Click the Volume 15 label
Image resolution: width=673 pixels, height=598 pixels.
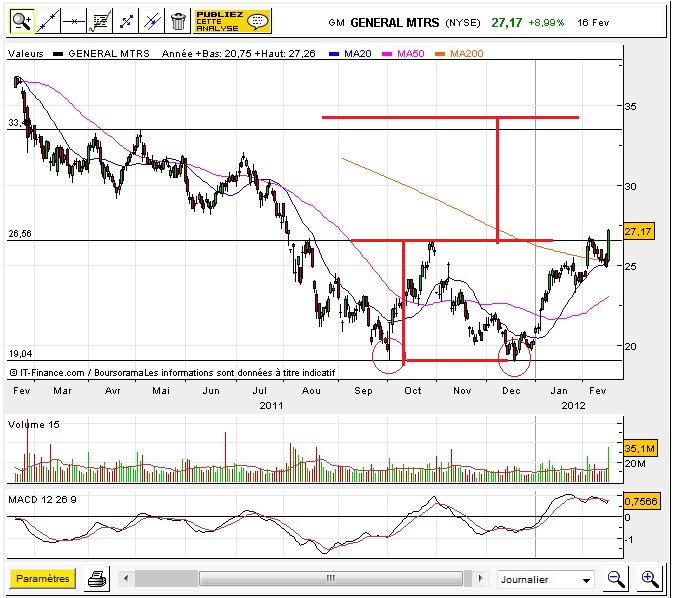coord(33,425)
